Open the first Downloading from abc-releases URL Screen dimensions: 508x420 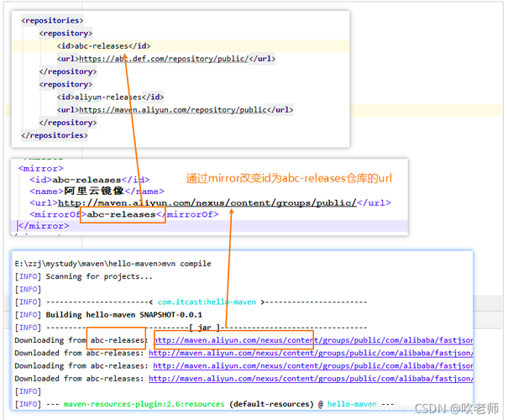(313, 340)
